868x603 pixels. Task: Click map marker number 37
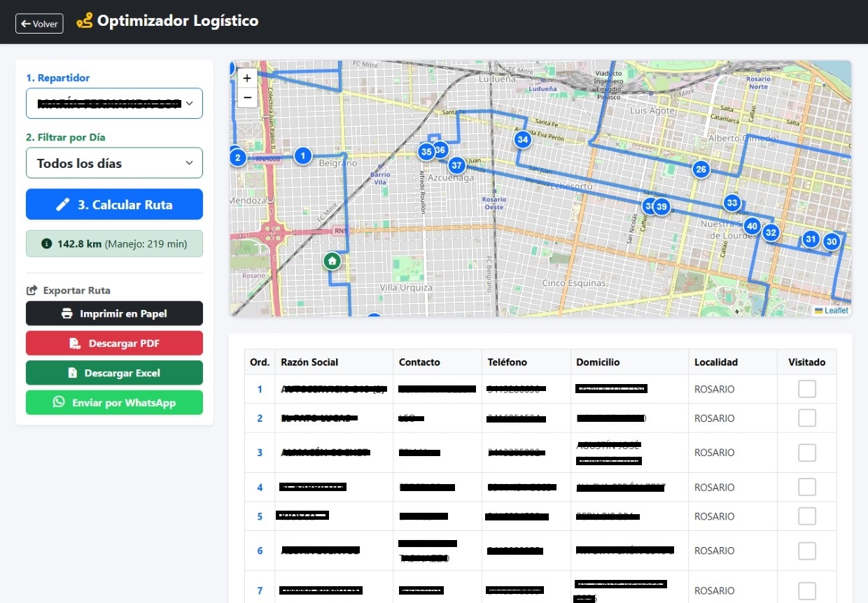pos(456,165)
